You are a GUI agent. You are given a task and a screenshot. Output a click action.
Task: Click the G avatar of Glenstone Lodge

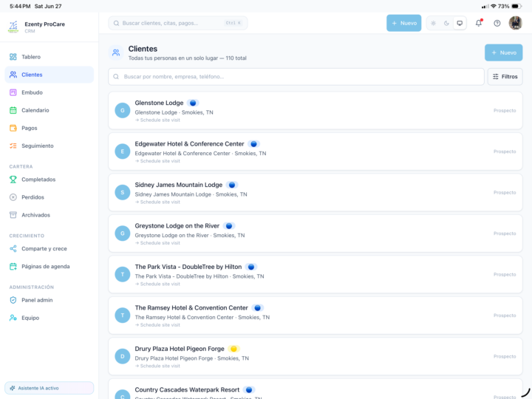point(123,110)
